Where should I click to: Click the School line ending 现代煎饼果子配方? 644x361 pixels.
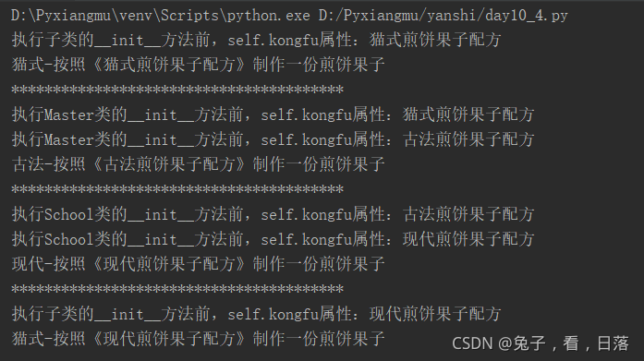tap(273, 239)
